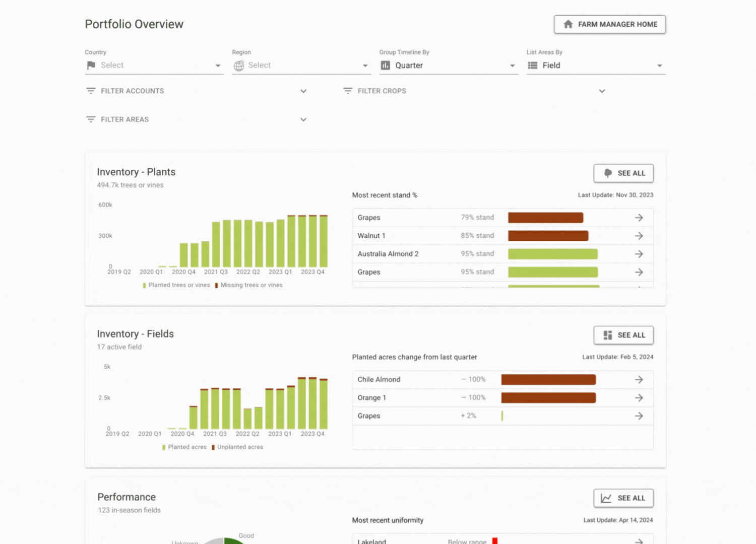Click the flag icon in Country field
Viewport: 756px width, 544px height.
pos(91,65)
